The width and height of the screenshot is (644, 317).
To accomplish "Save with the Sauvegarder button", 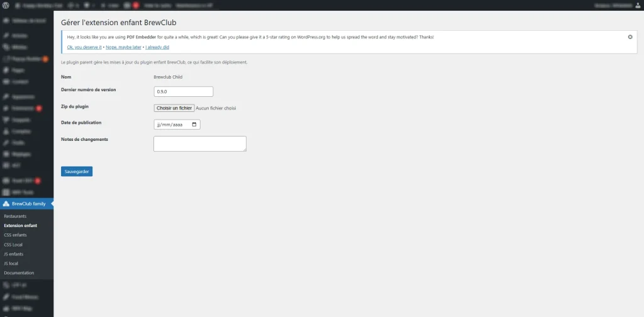I will [x=77, y=171].
